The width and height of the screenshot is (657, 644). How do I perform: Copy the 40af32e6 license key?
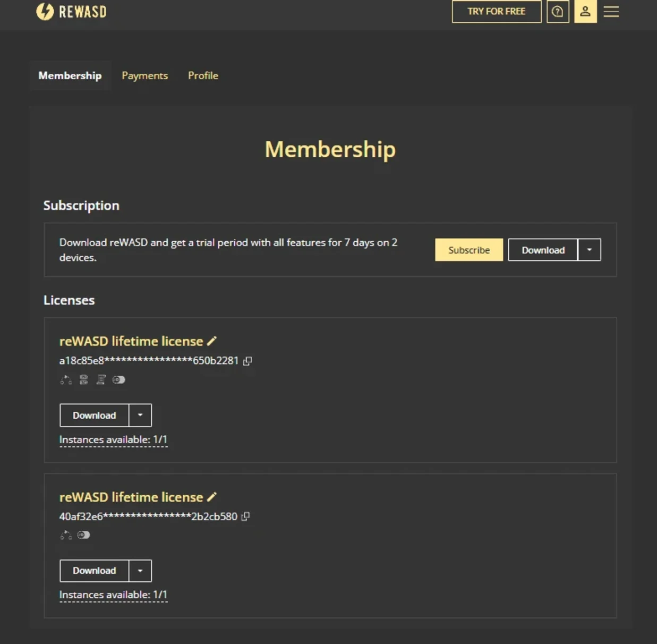pyautogui.click(x=245, y=516)
